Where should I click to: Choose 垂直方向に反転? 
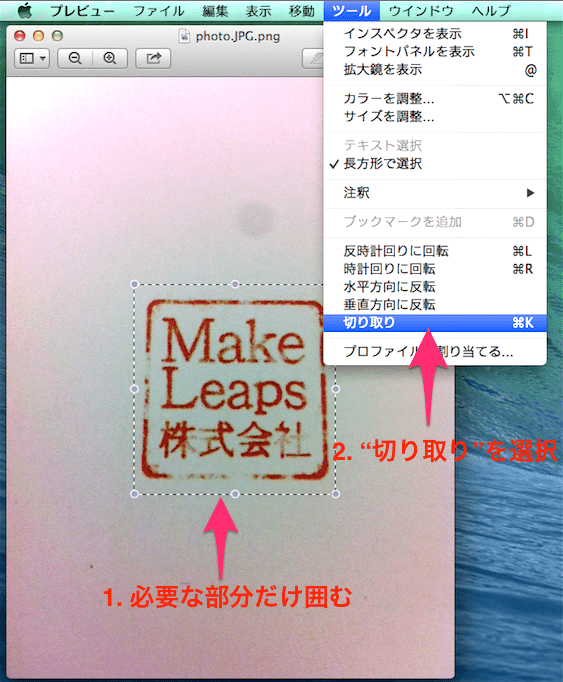coord(435,304)
